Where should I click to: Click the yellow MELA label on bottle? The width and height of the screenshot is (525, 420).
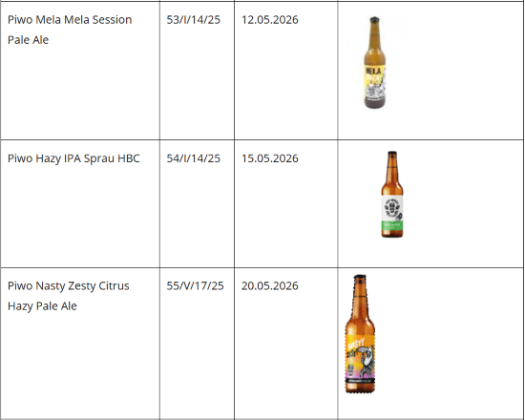[x=374, y=82]
